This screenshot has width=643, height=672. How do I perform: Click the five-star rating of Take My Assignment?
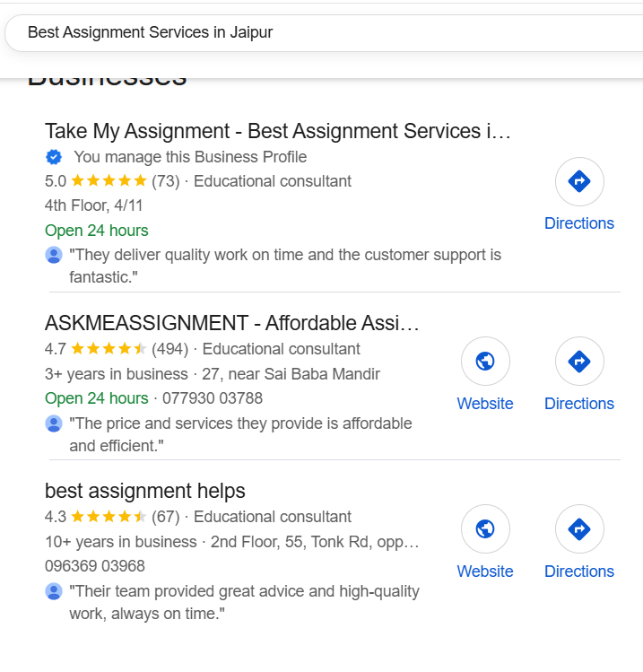coord(109,181)
